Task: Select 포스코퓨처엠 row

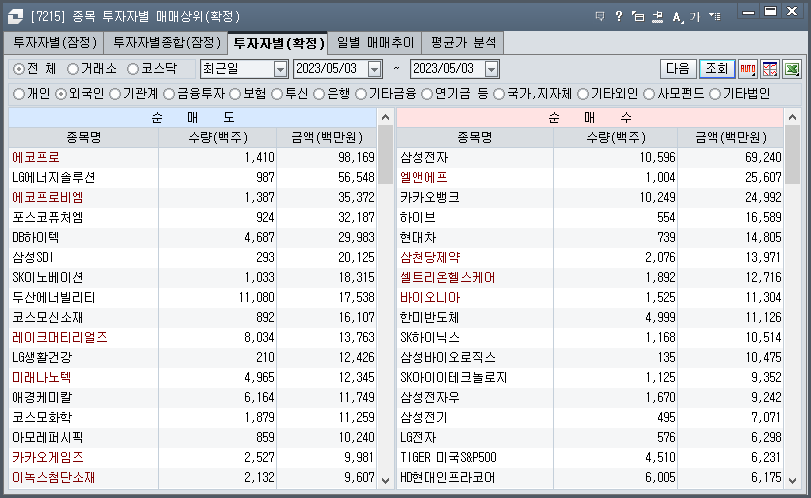Action: 192,218
